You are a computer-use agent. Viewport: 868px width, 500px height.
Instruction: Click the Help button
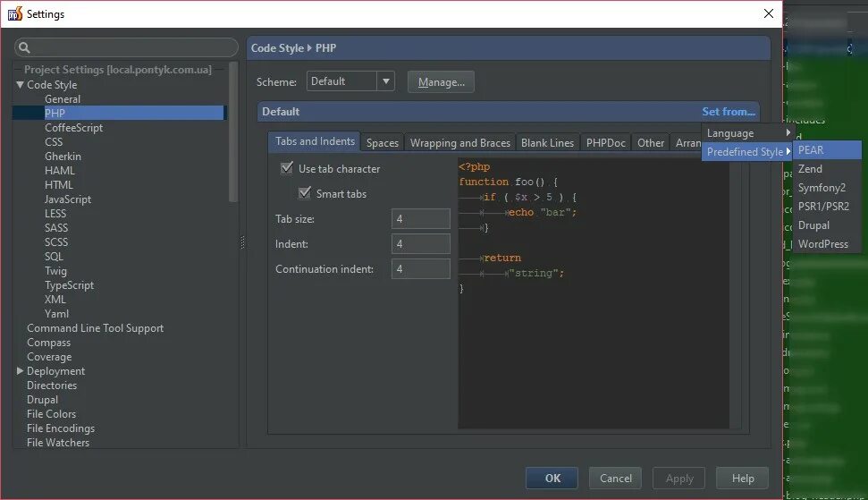[742, 478]
